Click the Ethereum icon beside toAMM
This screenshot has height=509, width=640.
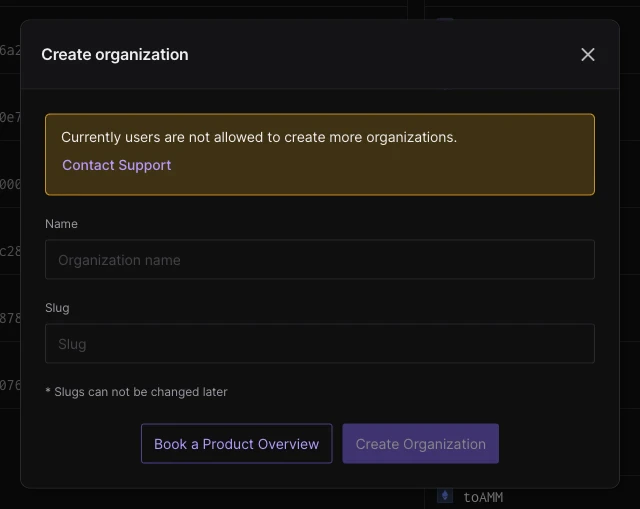[445, 496]
